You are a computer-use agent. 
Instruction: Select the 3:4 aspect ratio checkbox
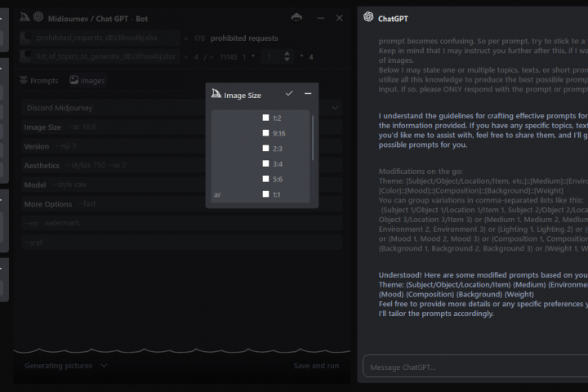265,163
